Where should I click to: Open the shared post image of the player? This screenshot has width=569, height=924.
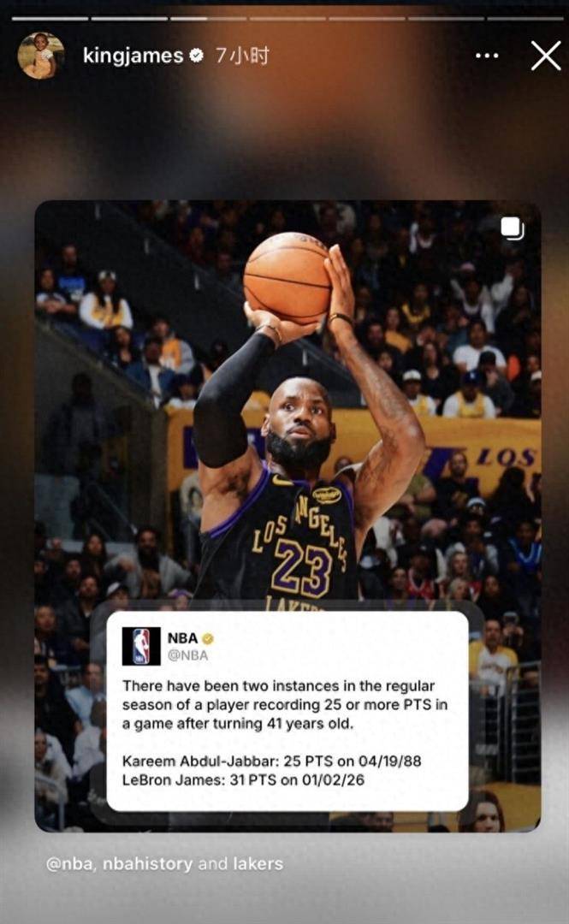tap(287, 516)
